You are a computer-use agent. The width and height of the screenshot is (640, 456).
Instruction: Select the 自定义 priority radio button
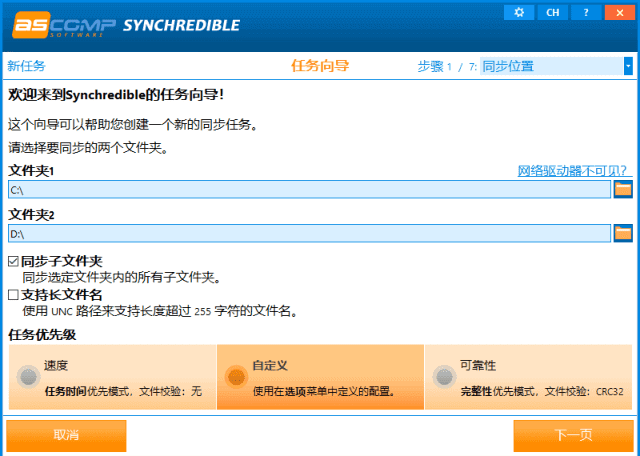236,377
